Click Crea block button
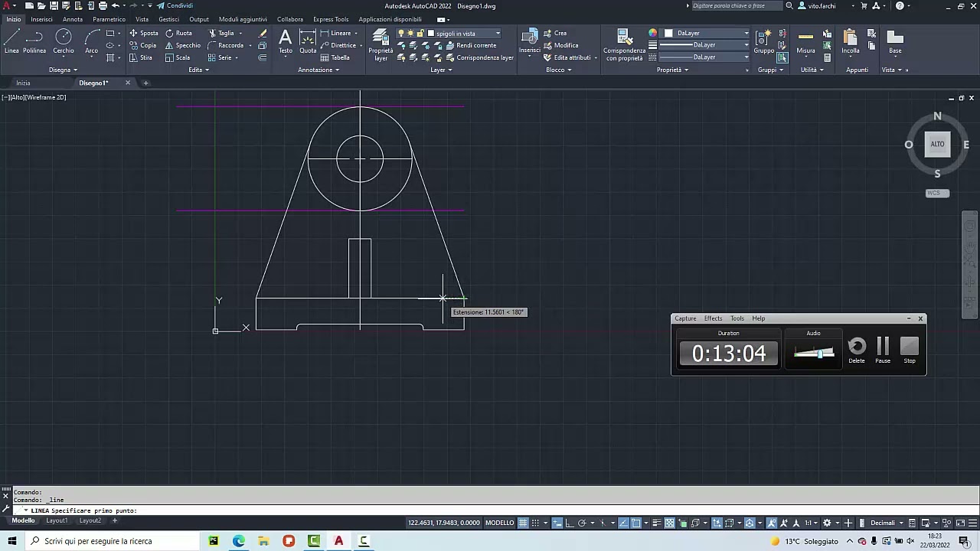The width and height of the screenshot is (980, 551). pos(555,33)
